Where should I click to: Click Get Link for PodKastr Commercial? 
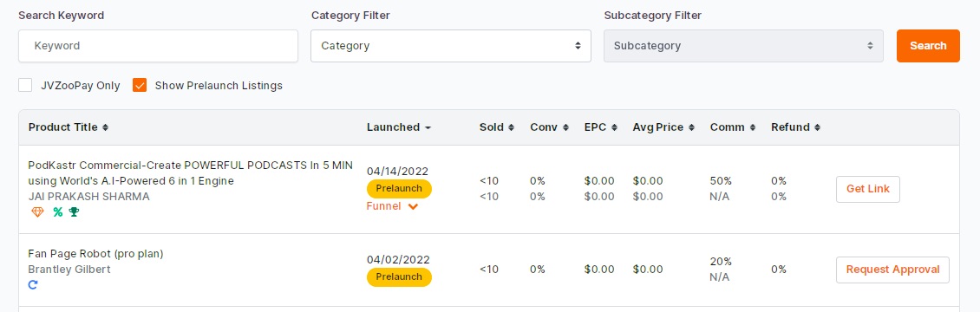(868, 189)
